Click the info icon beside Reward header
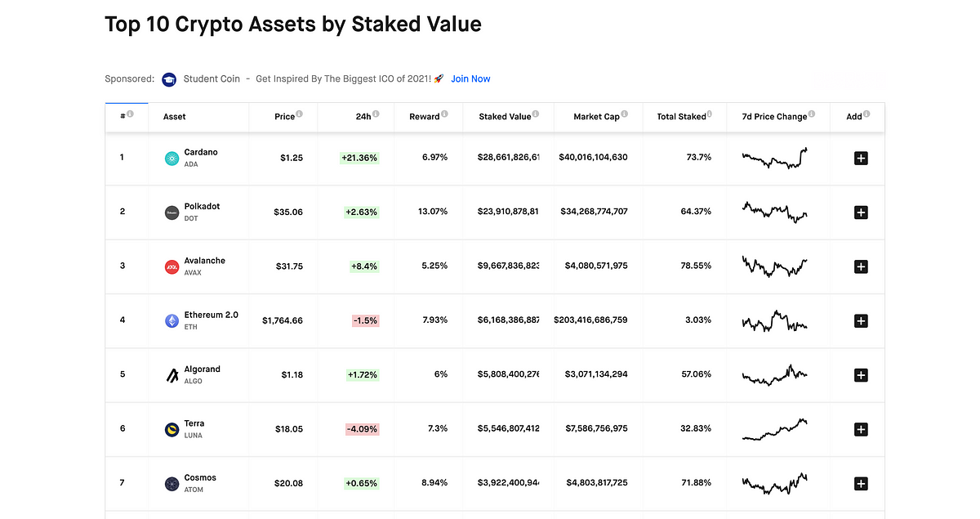Screen dimensions: 980x519 pyautogui.click(x=444, y=114)
